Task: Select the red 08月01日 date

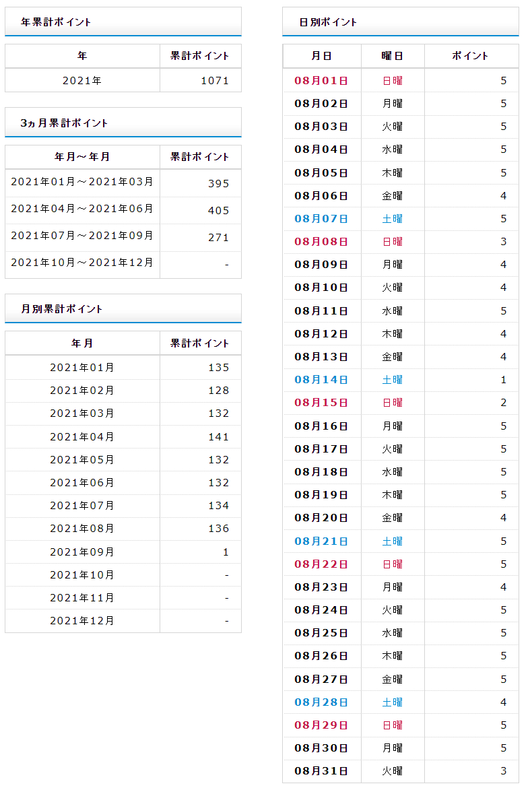Action: point(321,81)
